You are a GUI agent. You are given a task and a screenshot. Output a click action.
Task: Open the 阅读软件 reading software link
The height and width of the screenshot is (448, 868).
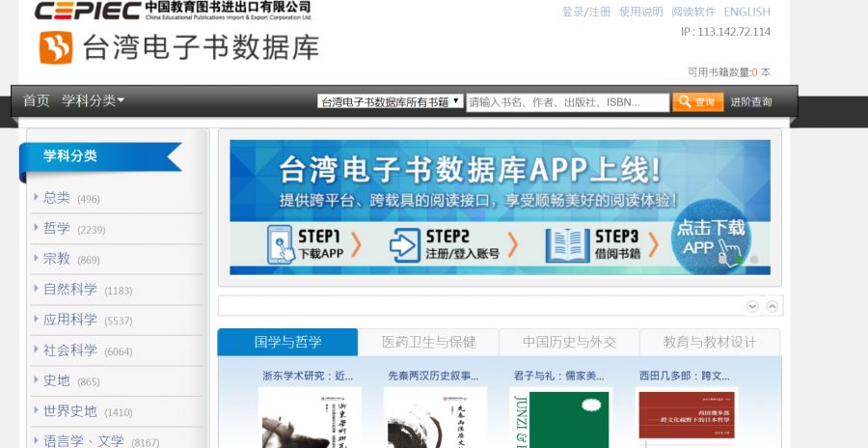[x=693, y=12]
